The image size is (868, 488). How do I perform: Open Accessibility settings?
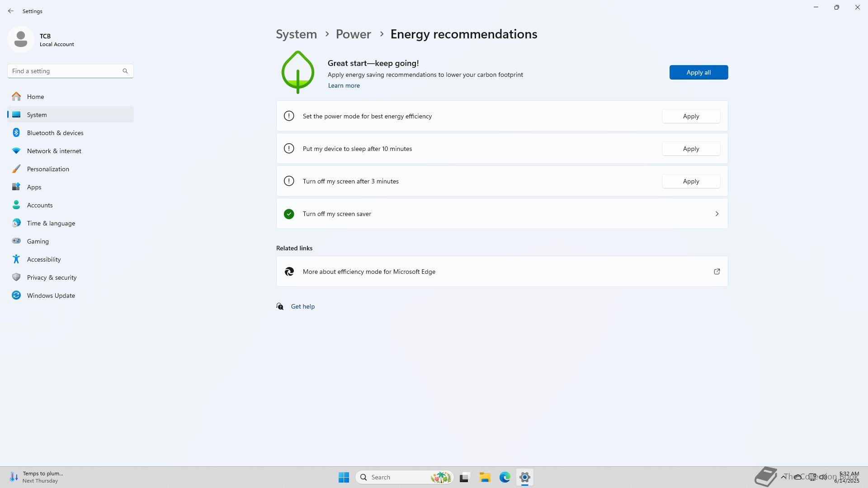pyautogui.click(x=43, y=259)
